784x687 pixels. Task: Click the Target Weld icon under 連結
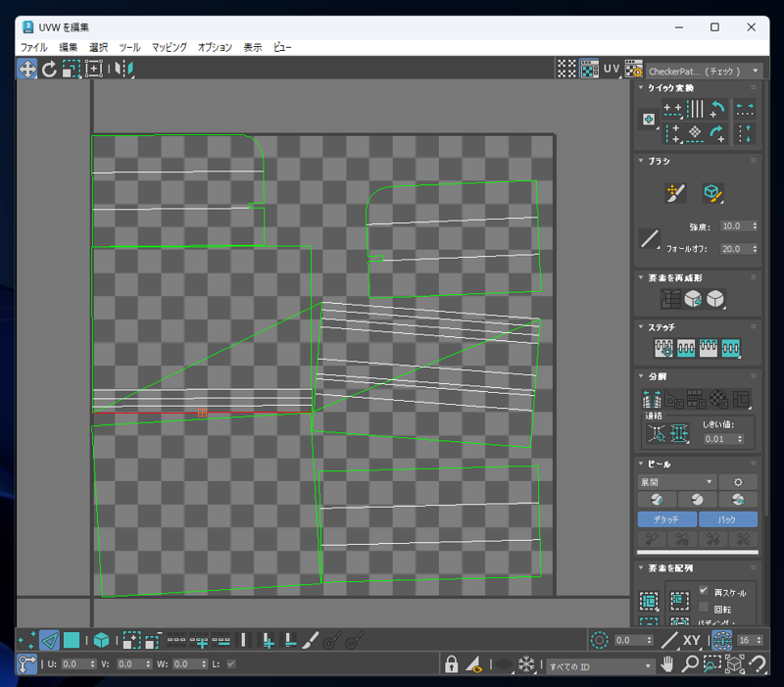pyautogui.click(x=657, y=433)
